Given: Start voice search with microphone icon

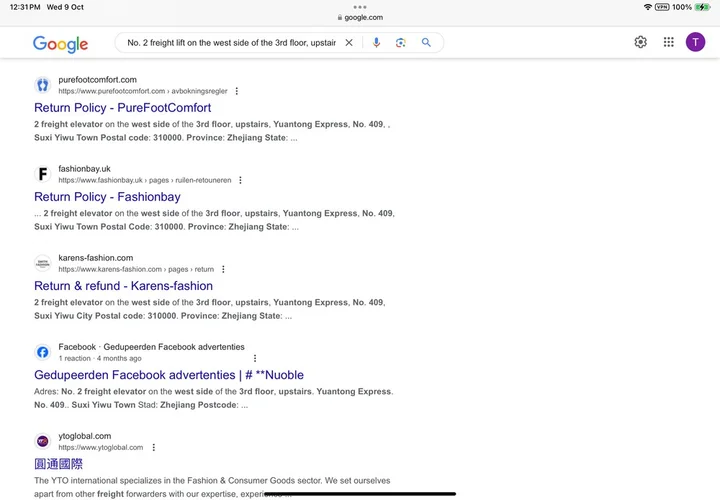Looking at the screenshot, I should pos(376,43).
